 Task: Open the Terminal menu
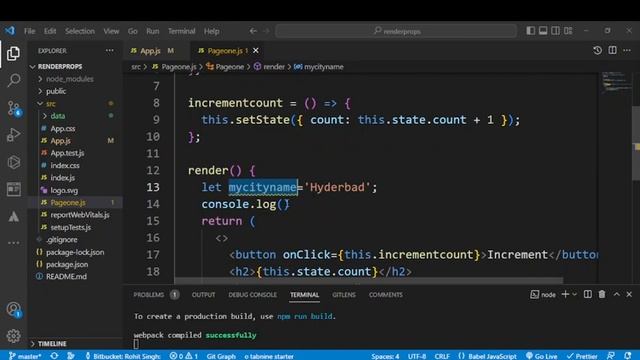click(182, 31)
